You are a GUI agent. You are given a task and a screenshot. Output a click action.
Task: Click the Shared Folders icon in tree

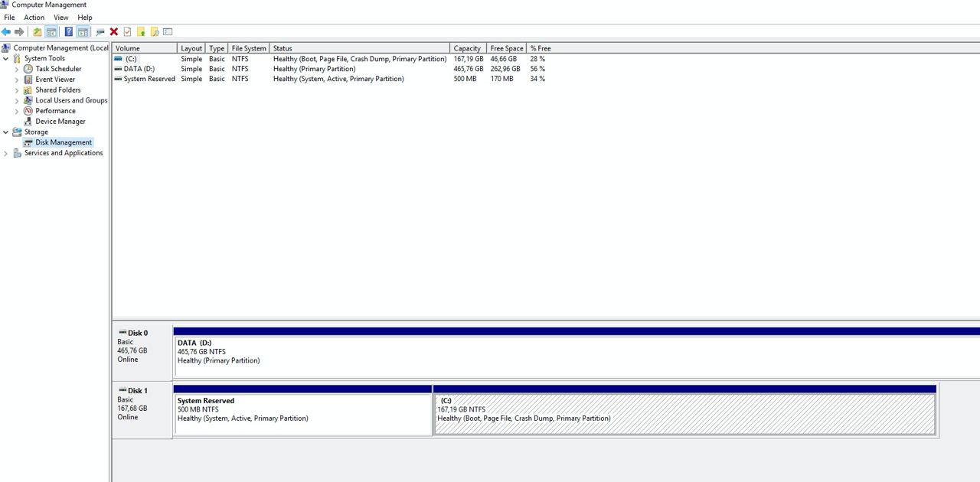click(28, 90)
